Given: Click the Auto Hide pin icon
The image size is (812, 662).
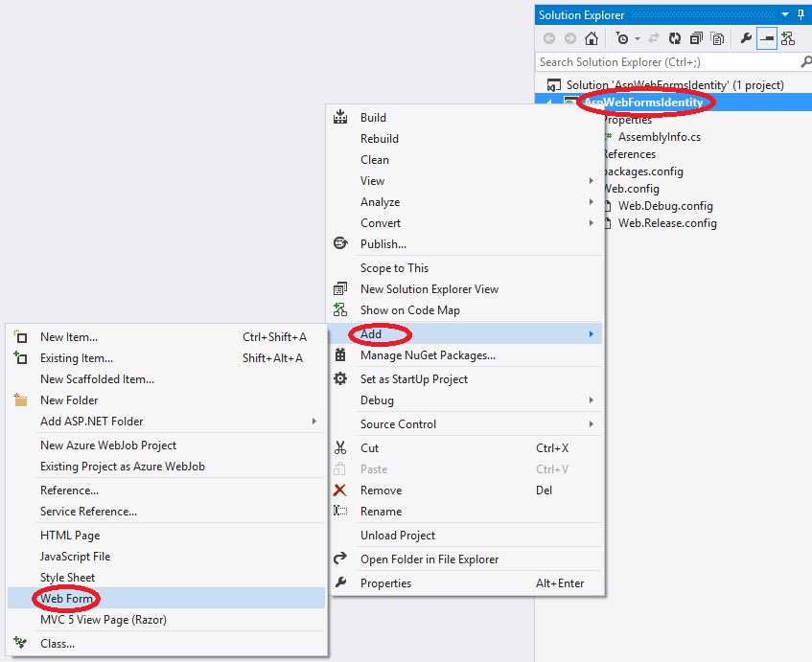Looking at the screenshot, I should coord(800,14).
